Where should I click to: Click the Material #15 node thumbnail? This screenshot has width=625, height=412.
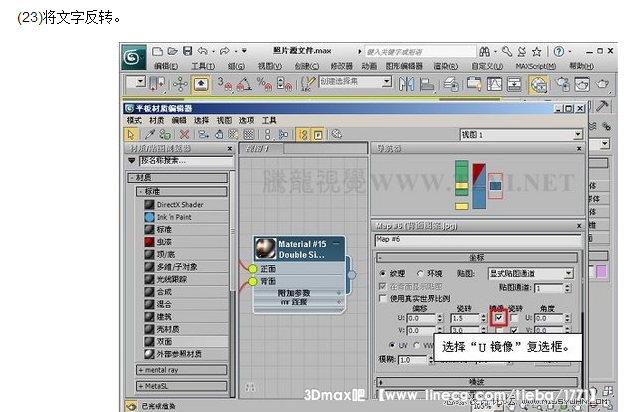(265, 249)
